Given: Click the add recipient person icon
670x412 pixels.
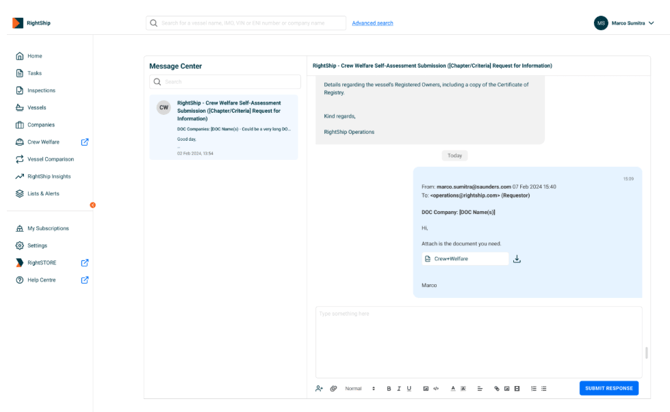Looking at the screenshot, I should point(319,389).
